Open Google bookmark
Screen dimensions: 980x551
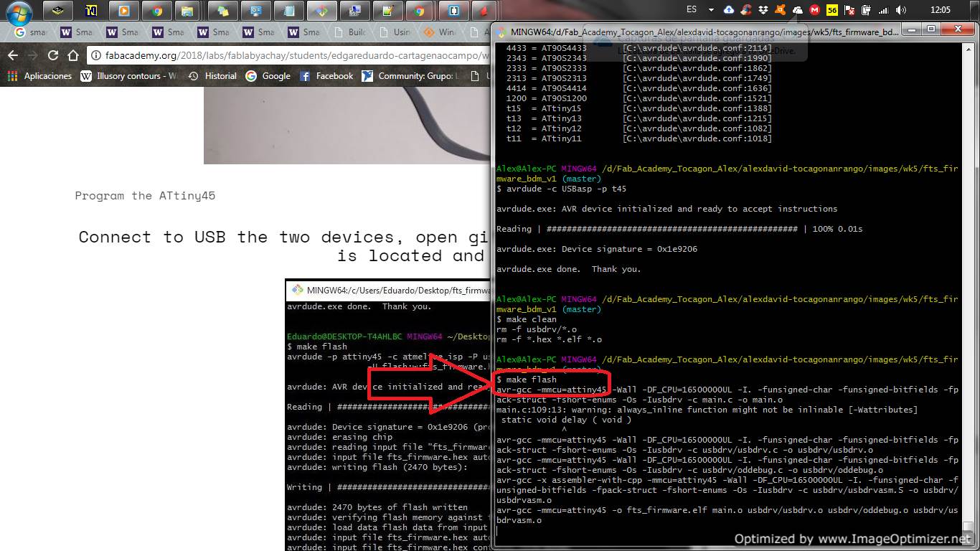[x=268, y=76]
